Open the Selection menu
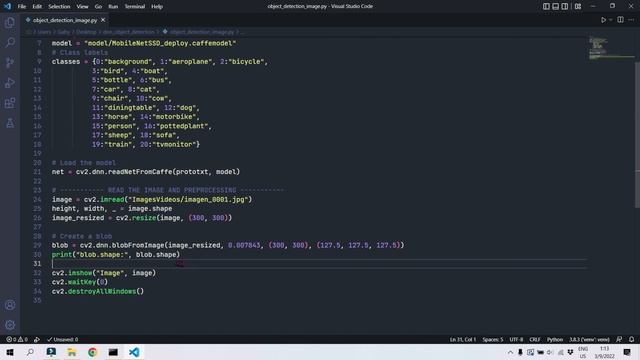The image size is (640, 360). coord(59,7)
